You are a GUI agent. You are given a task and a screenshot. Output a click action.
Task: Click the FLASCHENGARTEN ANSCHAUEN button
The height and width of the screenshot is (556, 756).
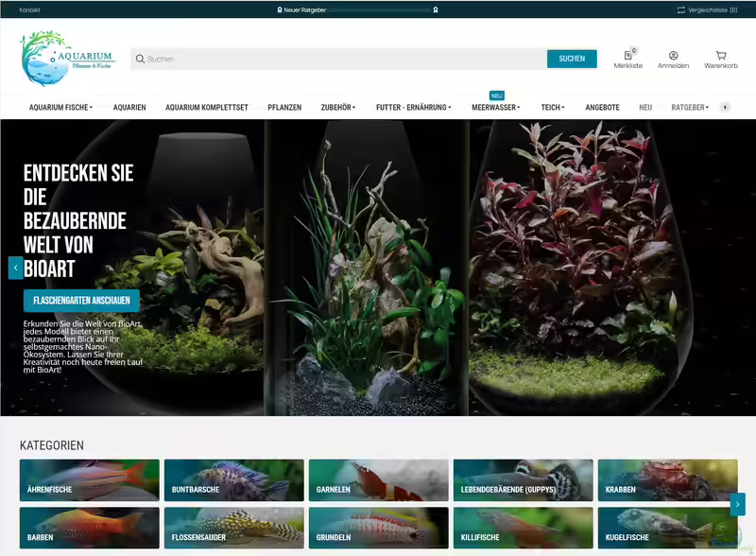coord(79,300)
